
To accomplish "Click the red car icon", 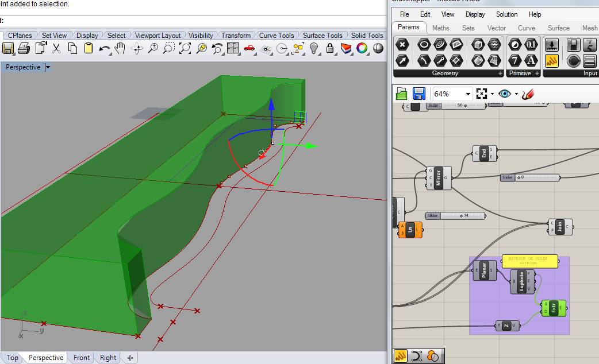I will point(249,48).
